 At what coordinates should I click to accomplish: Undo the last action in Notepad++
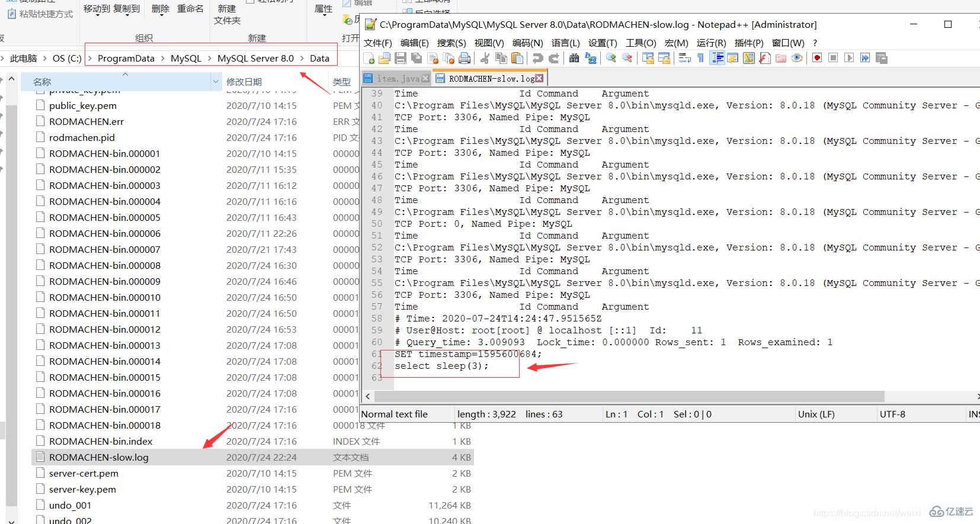[x=537, y=58]
